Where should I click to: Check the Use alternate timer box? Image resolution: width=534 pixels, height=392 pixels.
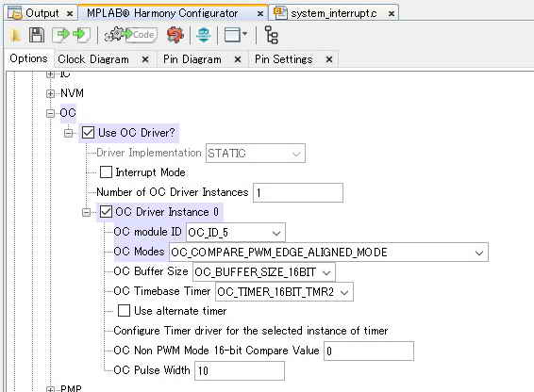[124, 311]
